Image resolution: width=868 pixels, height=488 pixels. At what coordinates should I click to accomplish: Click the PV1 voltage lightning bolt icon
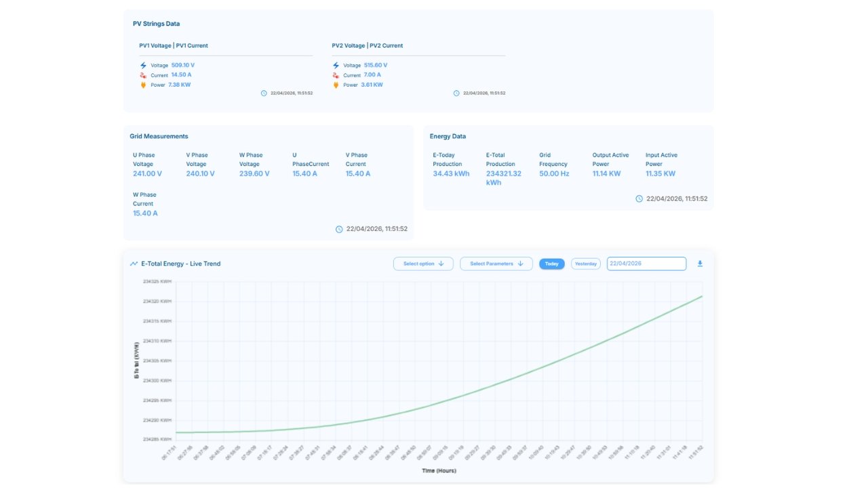click(x=143, y=66)
